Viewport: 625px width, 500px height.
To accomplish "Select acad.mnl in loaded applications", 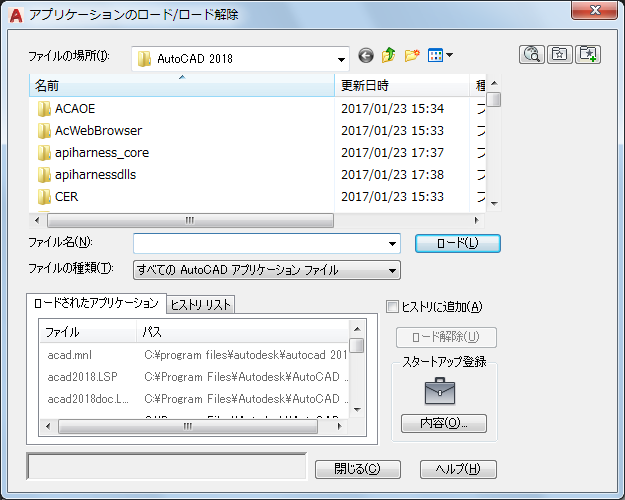I will pos(69,355).
